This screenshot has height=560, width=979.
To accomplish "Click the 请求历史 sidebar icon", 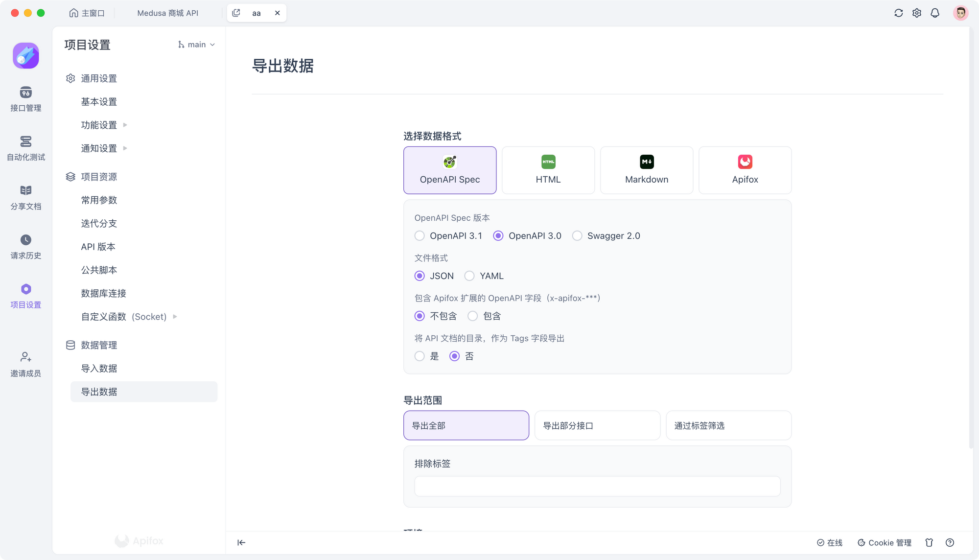I will click(25, 245).
